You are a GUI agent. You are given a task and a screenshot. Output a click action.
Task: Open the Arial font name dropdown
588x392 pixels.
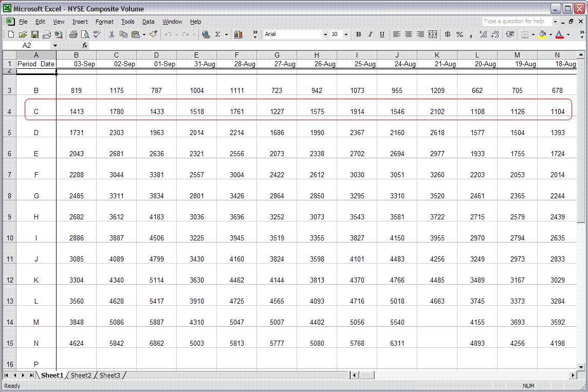325,34
